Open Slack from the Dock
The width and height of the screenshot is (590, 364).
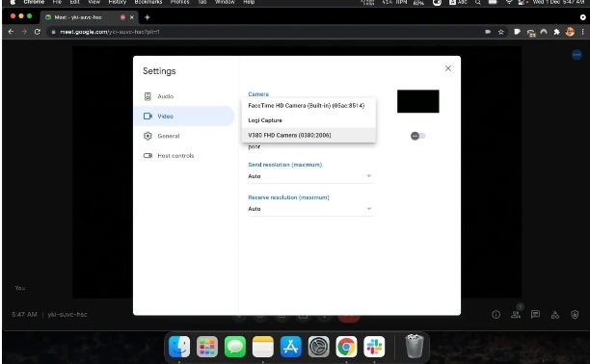coord(374,347)
